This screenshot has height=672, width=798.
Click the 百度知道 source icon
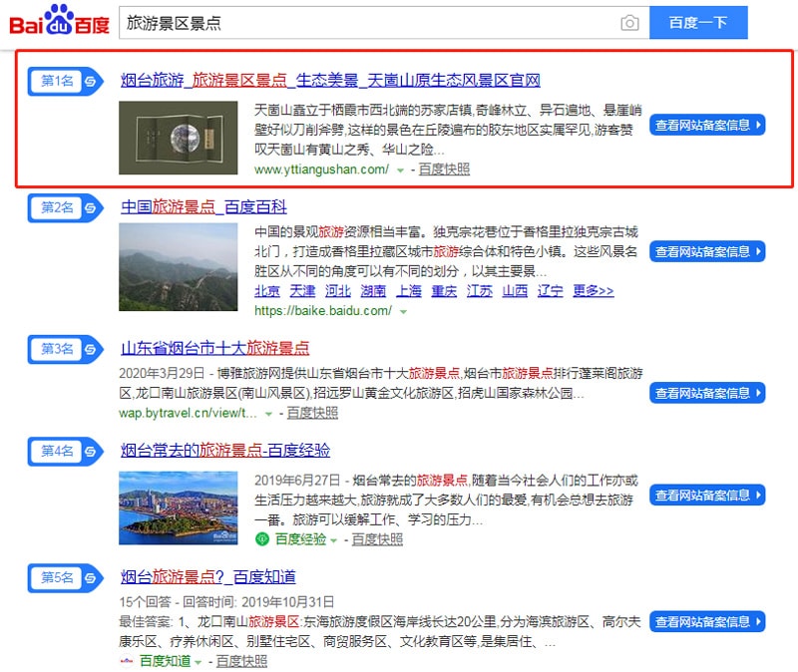(127, 661)
